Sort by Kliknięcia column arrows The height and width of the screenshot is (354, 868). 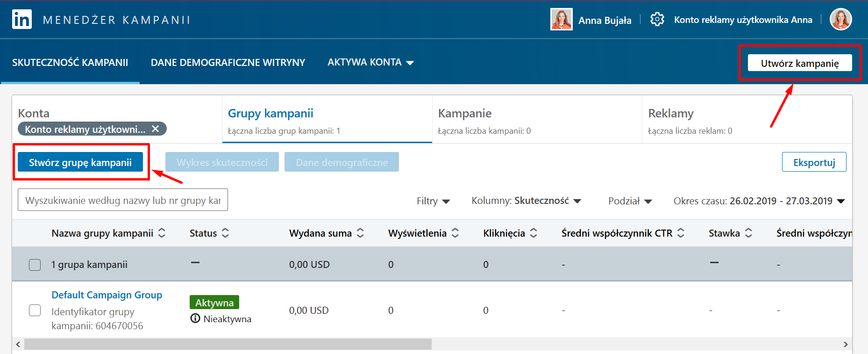point(534,233)
